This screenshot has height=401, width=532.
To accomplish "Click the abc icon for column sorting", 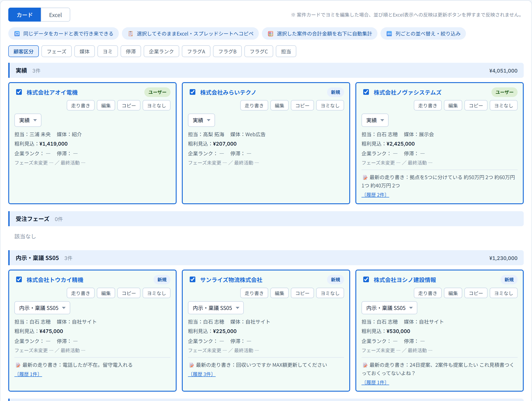I will [x=389, y=34].
